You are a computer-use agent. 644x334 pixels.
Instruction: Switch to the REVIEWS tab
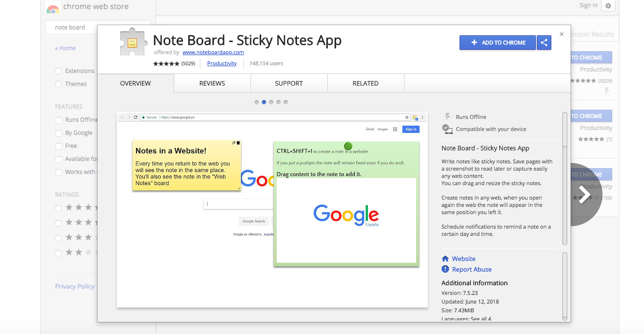[212, 83]
